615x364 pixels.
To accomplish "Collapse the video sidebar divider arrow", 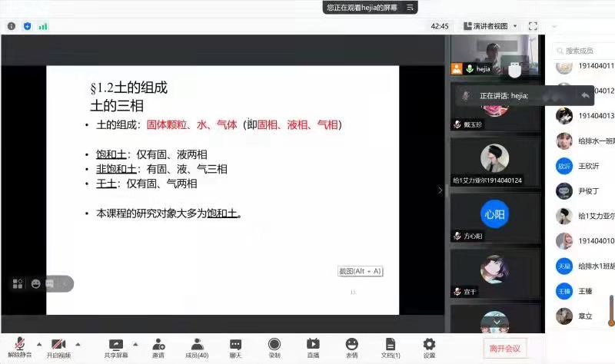I will pos(440,190).
